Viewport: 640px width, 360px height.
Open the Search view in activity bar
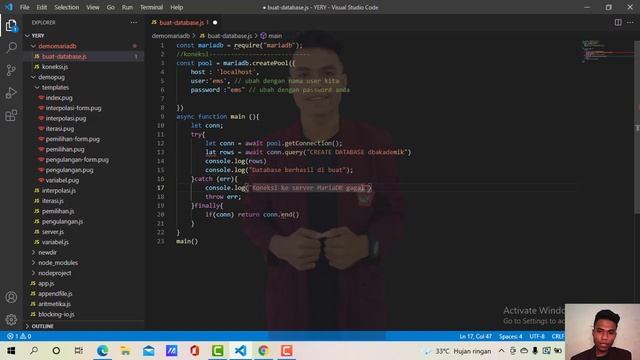(11, 47)
